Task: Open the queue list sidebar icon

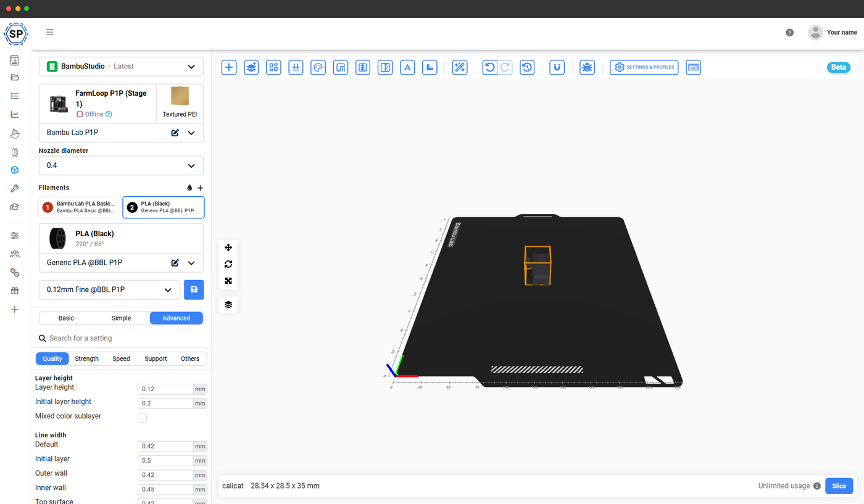Action: (15, 96)
